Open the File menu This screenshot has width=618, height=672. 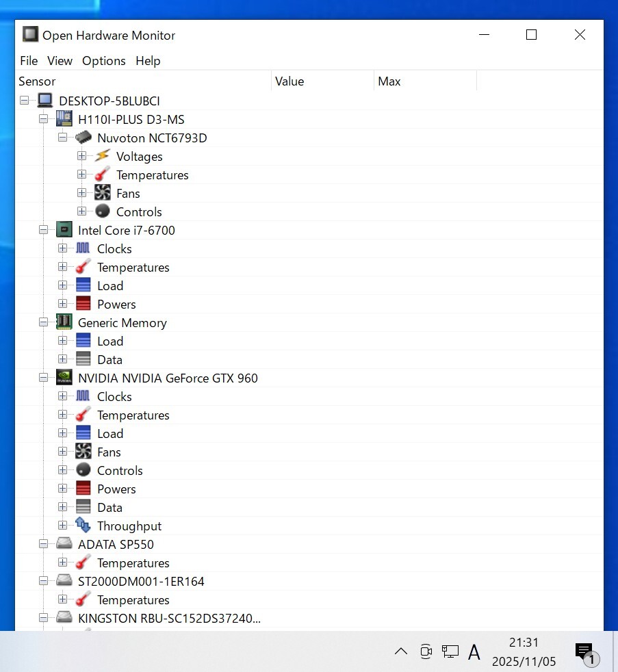click(29, 61)
